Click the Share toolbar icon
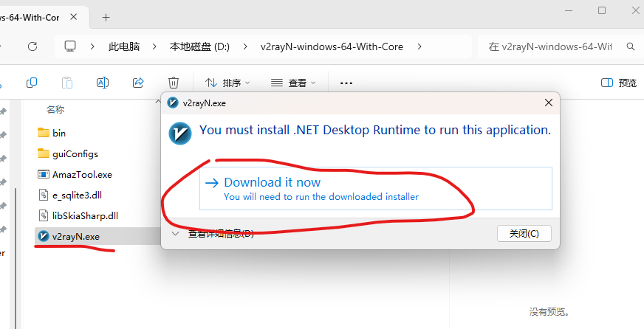 pos(138,83)
